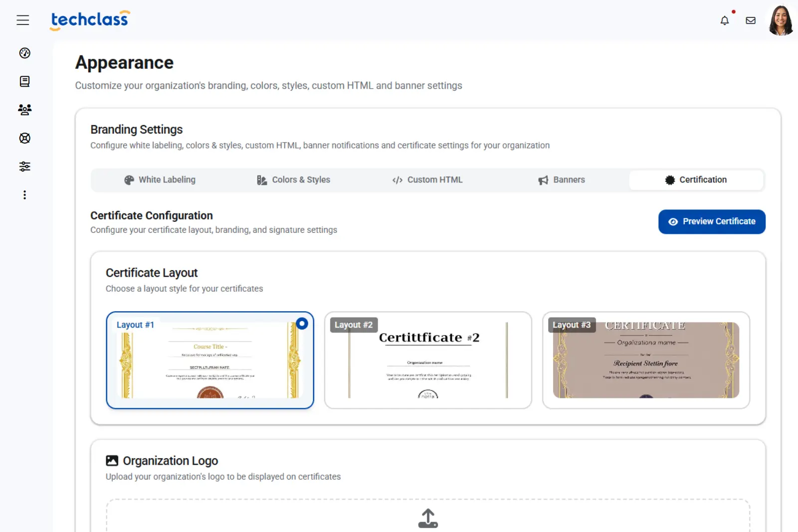Click the Certificate Layout heading
The height and width of the screenshot is (532, 798).
coord(152,273)
